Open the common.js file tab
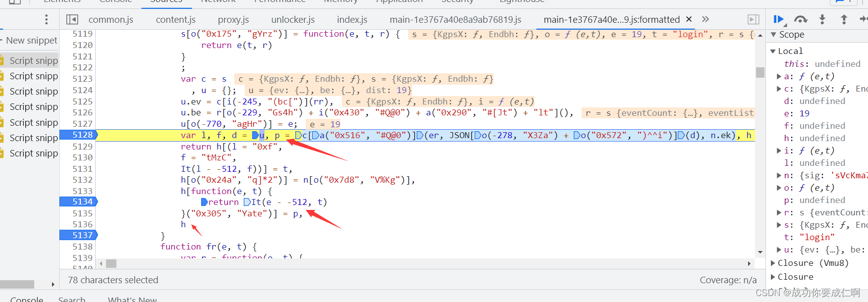Screen dimensions: 868x302 [x=111, y=19]
